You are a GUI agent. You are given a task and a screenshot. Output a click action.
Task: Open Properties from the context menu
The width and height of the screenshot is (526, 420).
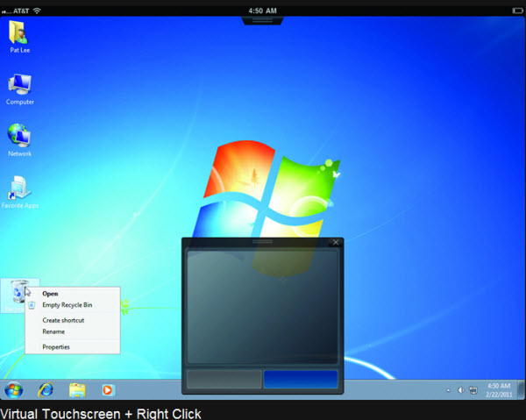(56, 347)
